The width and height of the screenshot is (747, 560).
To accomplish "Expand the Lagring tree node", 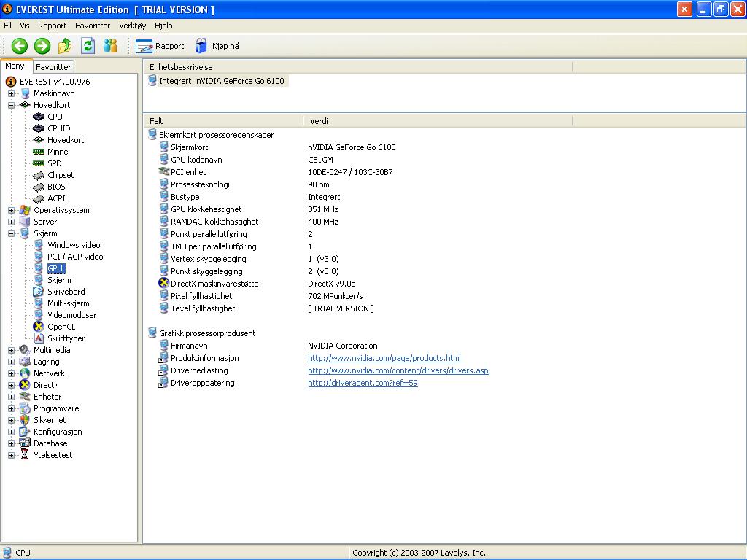I will [11, 362].
